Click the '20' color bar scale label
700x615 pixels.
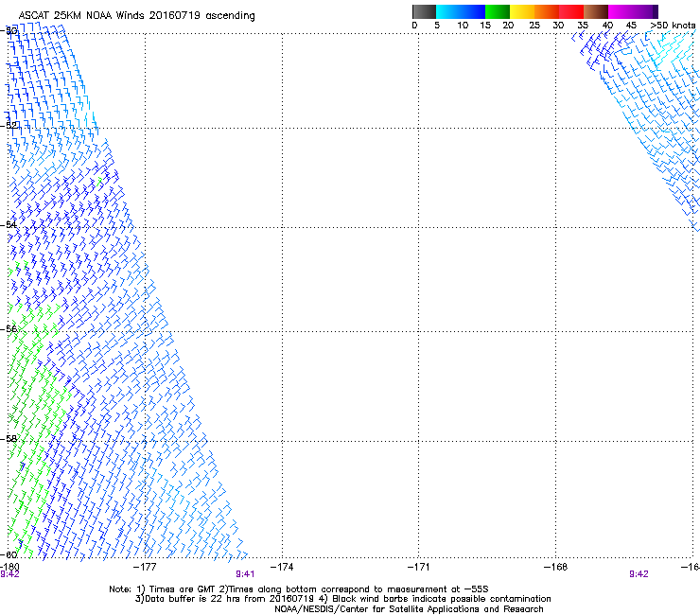point(508,26)
